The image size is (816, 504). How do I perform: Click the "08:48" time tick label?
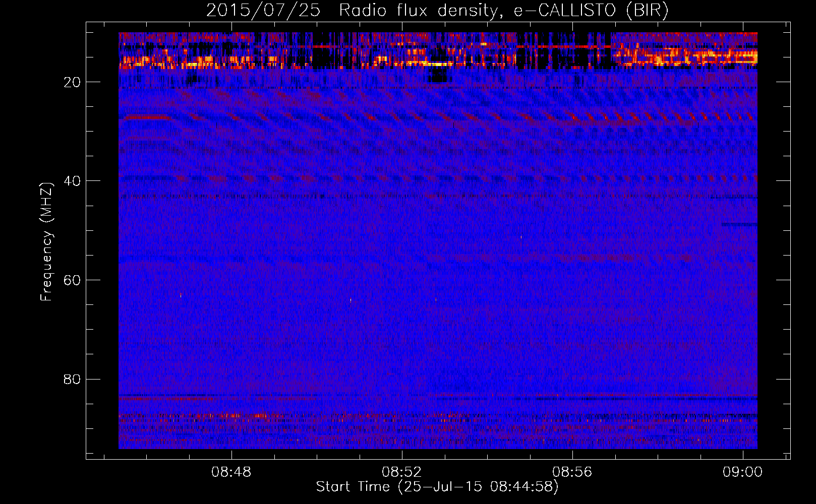pyautogui.click(x=231, y=472)
